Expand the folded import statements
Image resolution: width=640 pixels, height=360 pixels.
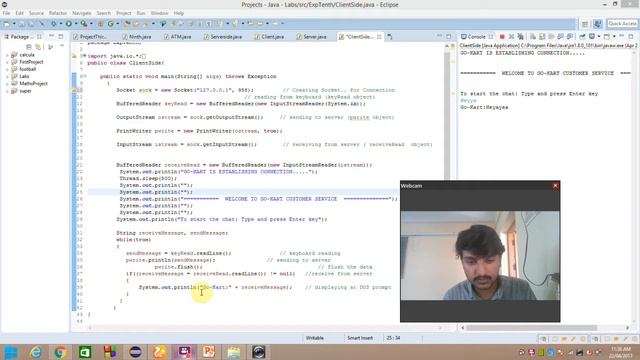[x=84, y=56]
